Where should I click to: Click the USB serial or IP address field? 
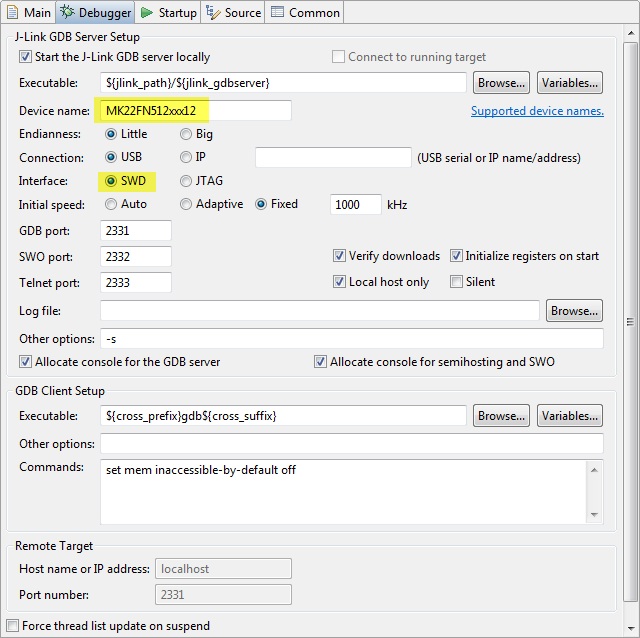pos(333,158)
